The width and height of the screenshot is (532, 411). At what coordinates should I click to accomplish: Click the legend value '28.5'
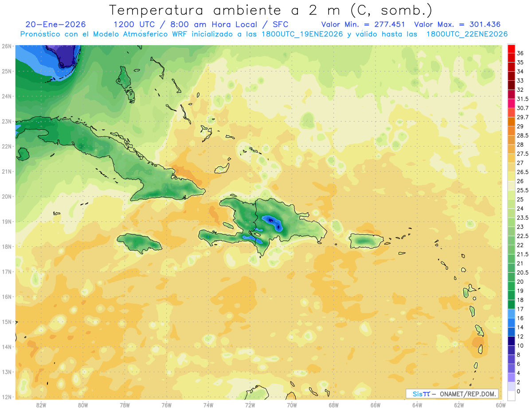tap(523, 135)
